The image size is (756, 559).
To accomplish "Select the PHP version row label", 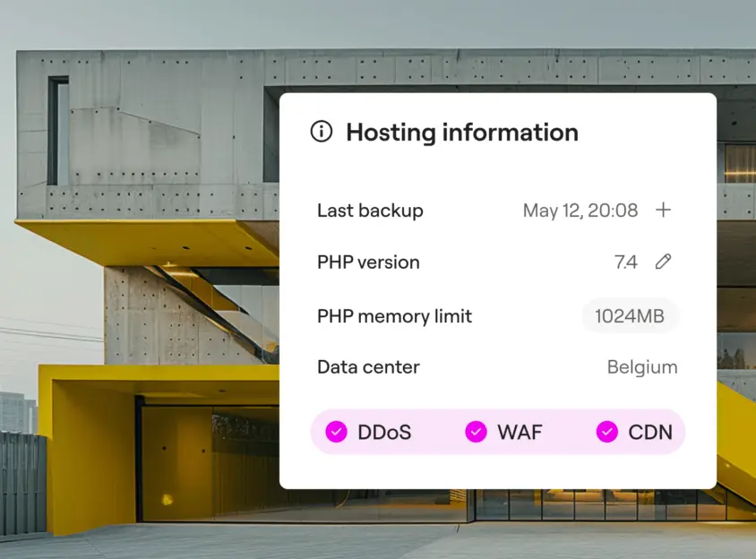I will (368, 262).
